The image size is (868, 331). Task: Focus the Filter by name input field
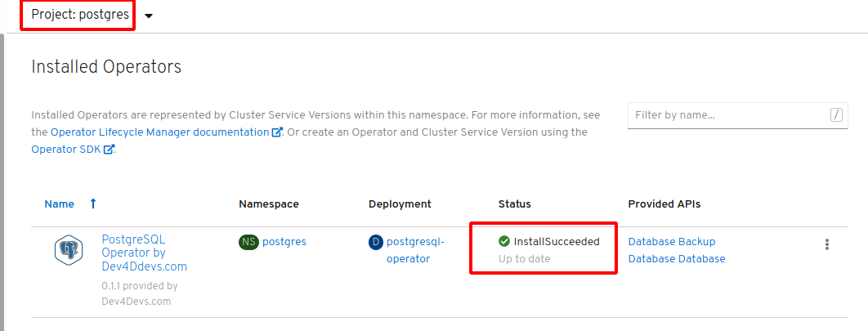point(730,115)
